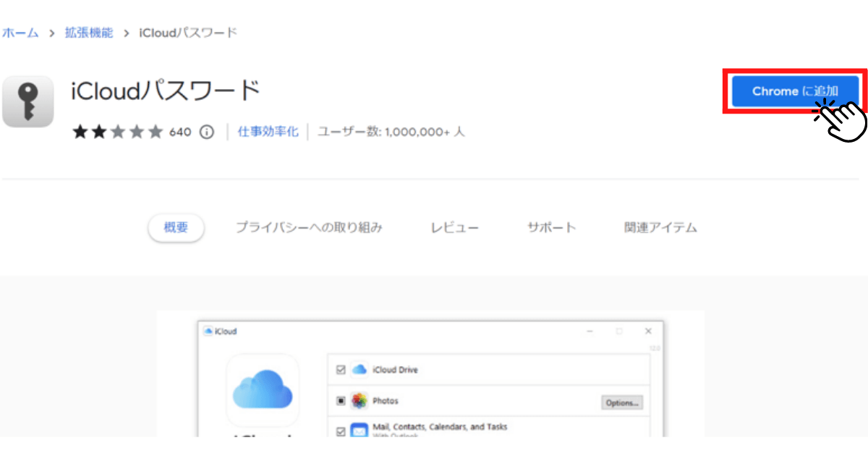Expand the 拡張機能 breadcrumb entry

click(x=89, y=32)
